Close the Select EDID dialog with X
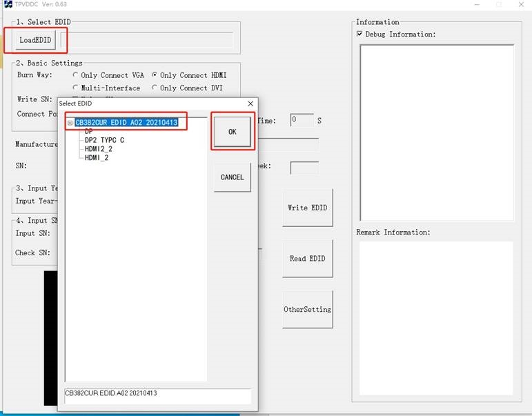This screenshot has width=532, height=416. pos(250,103)
